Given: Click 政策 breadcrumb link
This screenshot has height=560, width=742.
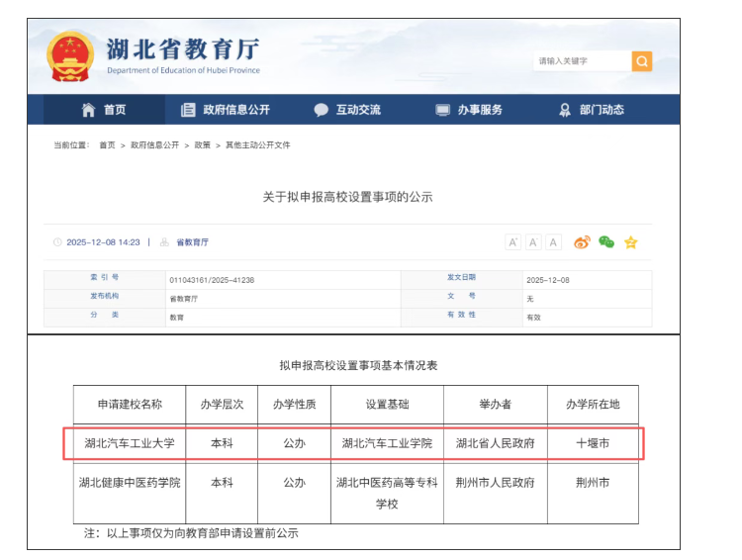Looking at the screenshot, I should (x=202, y=145).
